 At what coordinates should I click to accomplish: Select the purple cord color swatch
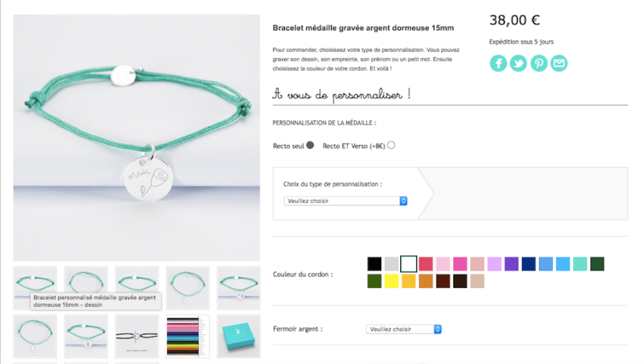click(x=511, y=264)
